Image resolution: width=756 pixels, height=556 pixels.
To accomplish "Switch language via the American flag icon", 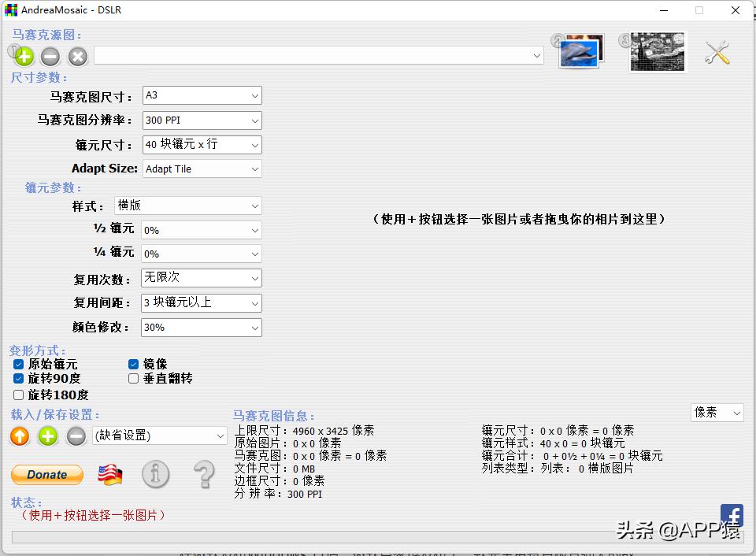I will 109,473.
